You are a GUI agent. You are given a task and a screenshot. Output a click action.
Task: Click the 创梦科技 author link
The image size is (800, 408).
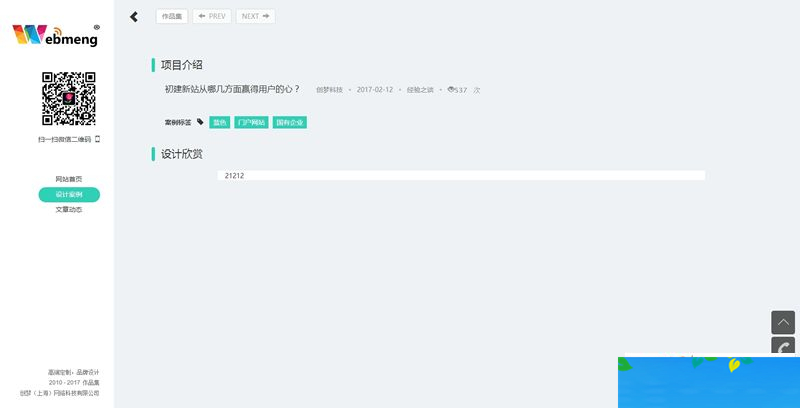tap(329, 90)
